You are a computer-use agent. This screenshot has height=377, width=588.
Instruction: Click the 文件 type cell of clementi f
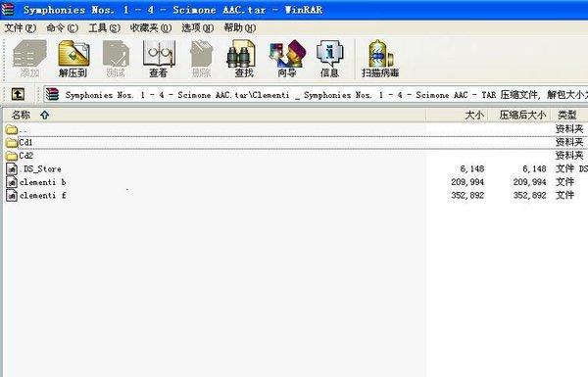[x=564, y=195]
